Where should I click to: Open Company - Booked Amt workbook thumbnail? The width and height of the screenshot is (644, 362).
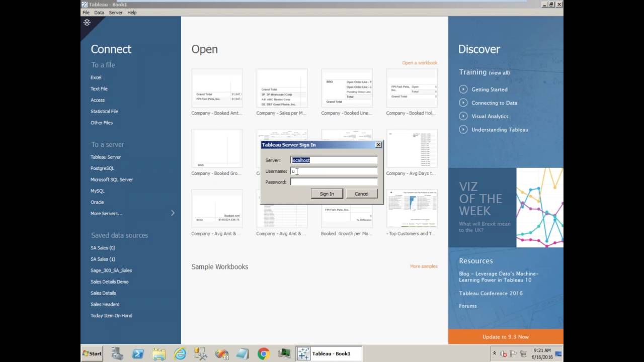(x=217, y=88)
